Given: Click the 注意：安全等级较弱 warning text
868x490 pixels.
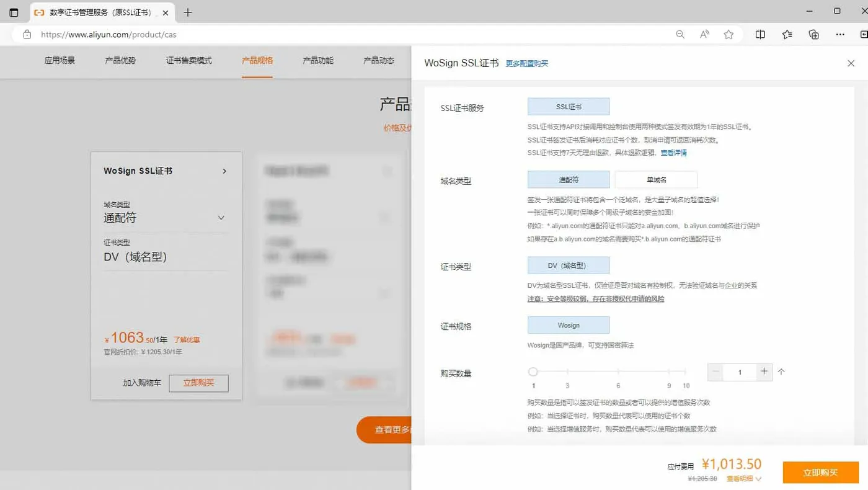Looking at the screenshot, I should tap(596, 298).
